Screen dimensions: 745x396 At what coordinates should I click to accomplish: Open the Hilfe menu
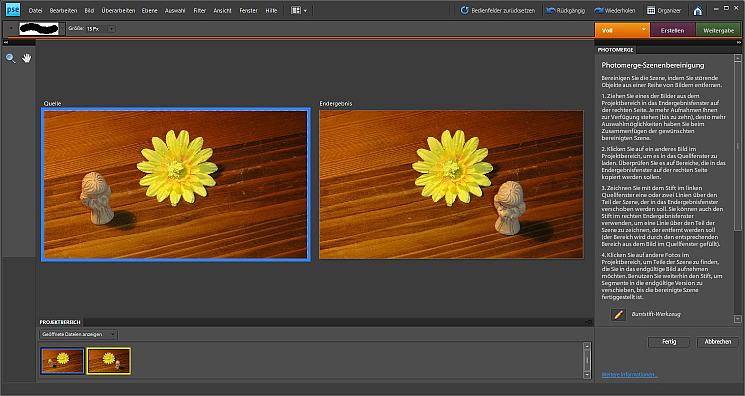tap(271, 10)
